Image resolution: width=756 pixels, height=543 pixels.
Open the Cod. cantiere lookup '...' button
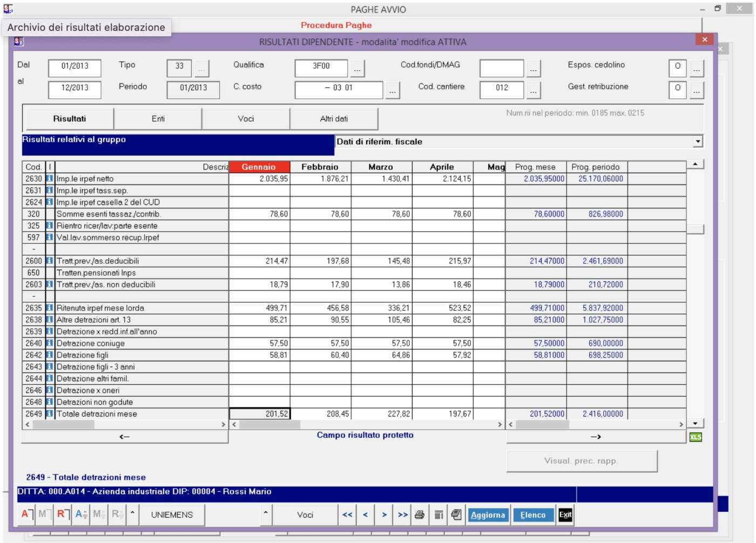tap(533, 90)
